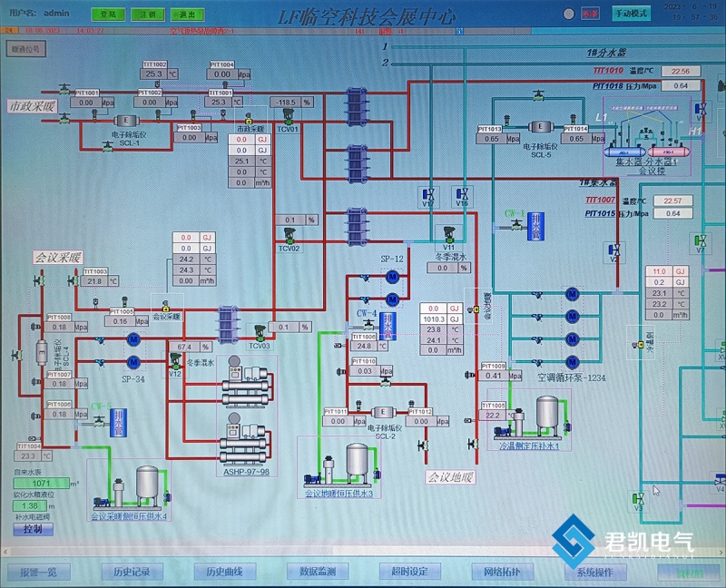Click the SCL-1 electronic descaler unit

tap(125, 121)
